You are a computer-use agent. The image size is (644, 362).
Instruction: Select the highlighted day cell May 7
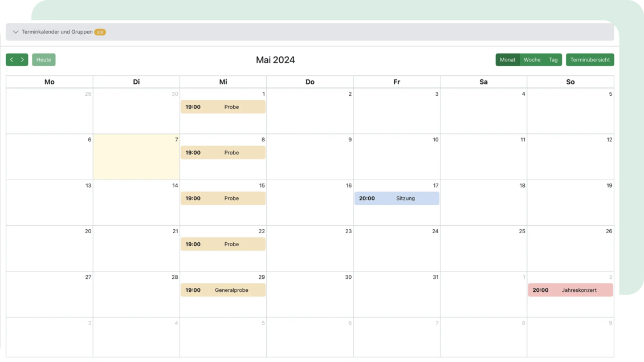tap(136, 160)
